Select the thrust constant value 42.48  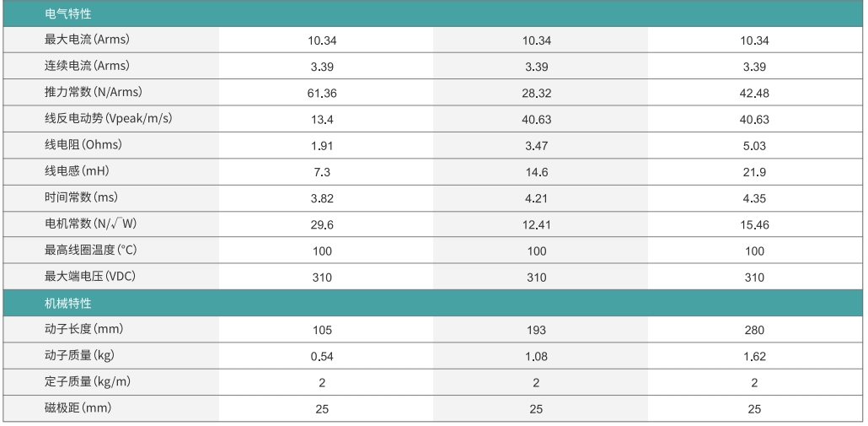pyautogui.click(x=754, y=93)
